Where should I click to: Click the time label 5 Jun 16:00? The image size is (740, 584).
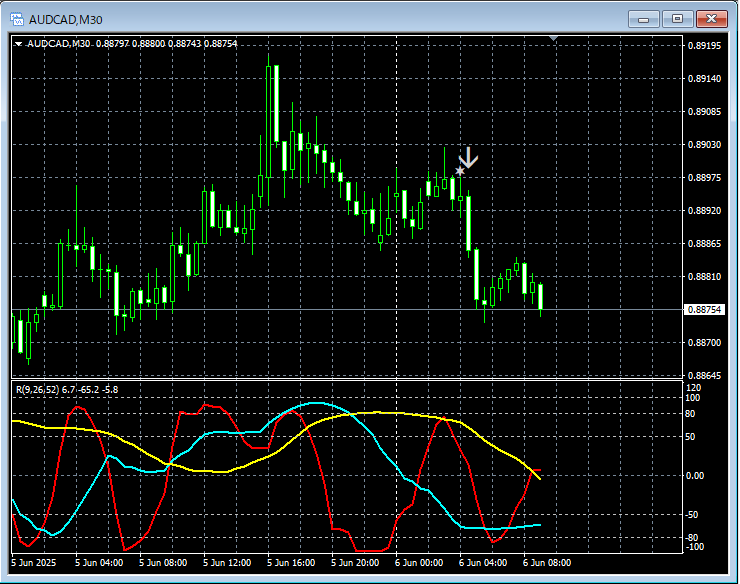point(291,563)
